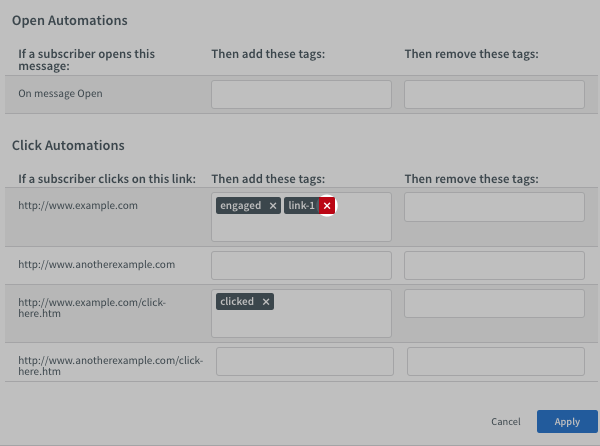The width and height of the screenshot is (600, 446).
Task: Click empty area of example.com/click-here.htm add-tags box
Action: pos(301,323)
